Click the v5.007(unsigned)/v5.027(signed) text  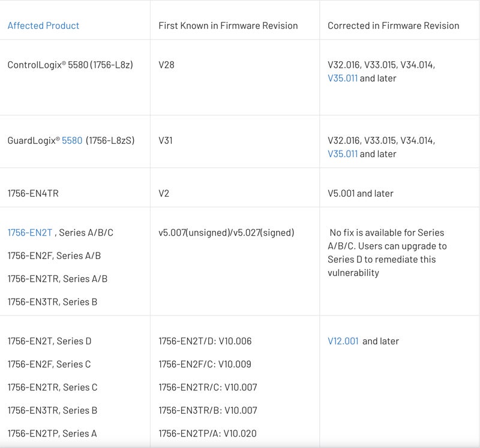point(226,233)
